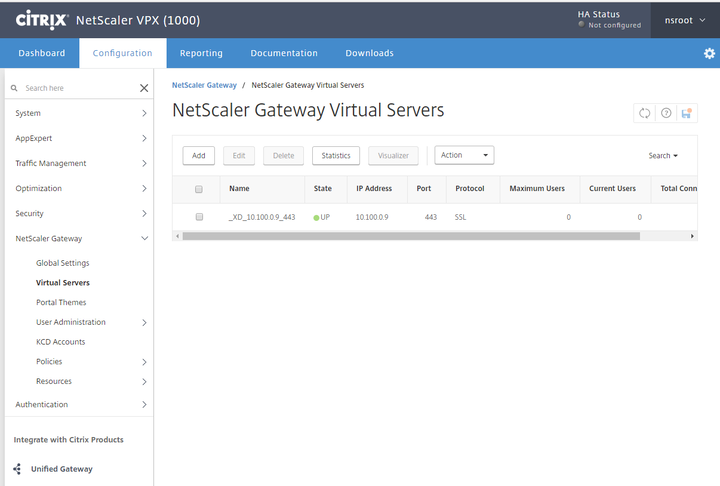
Task: Expand the Traffic Management chevron
Action: [144, 164]
